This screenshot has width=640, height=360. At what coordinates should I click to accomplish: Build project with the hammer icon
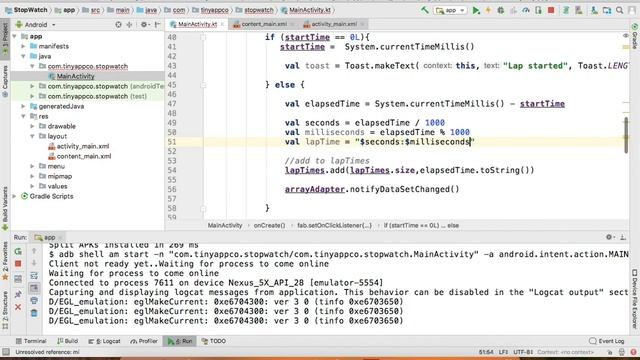pyautogui.click(x=425, y=10)
